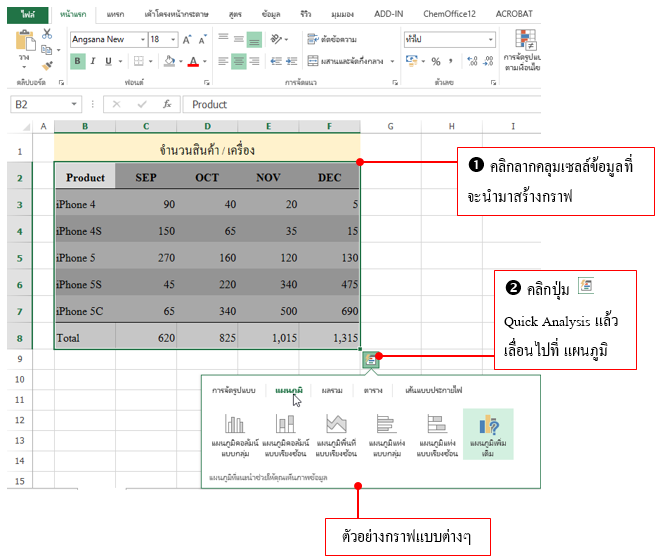This screenshot has height=558, width=658.
Task: Click the Paste clipboard icon
Action: pos(24,47)
